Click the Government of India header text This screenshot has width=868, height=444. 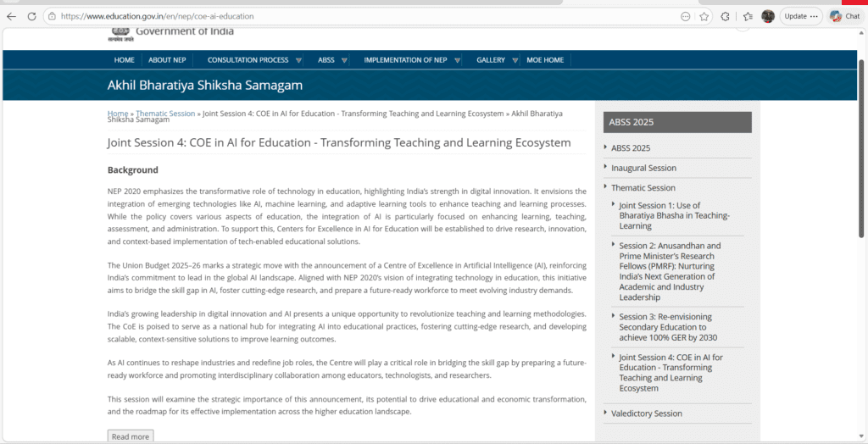pos(184,31)
